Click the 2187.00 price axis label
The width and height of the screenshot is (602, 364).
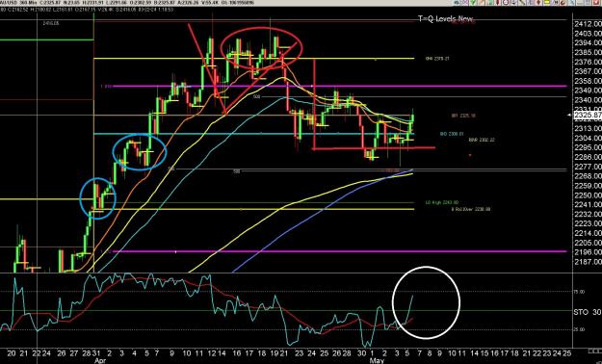[x=588, y=262]
